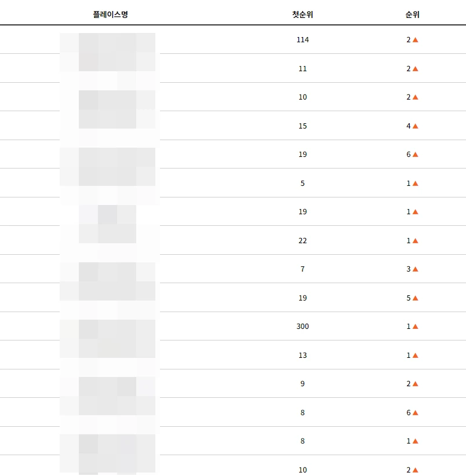This screenshot has height=476, width=466.
Task: Click the up arrow in the first-rank 5 row
Action: [x=415, y=184]
